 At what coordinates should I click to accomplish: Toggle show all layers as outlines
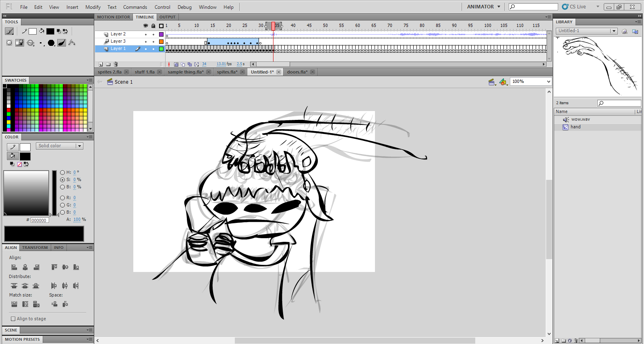161,26
